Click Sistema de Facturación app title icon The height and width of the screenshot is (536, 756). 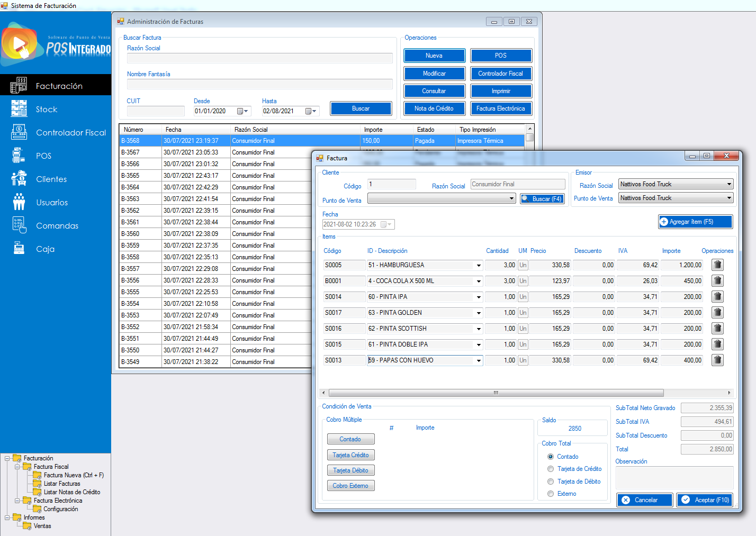(x=4, y=5)
